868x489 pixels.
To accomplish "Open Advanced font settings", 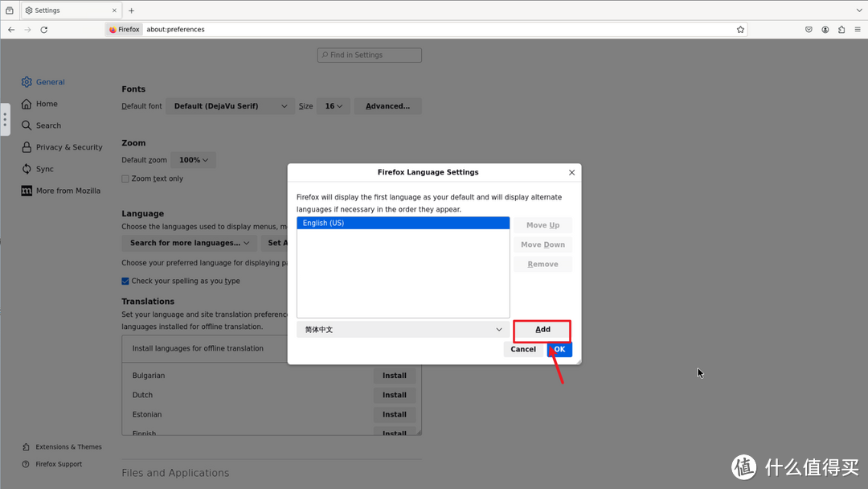I will 387,106.
